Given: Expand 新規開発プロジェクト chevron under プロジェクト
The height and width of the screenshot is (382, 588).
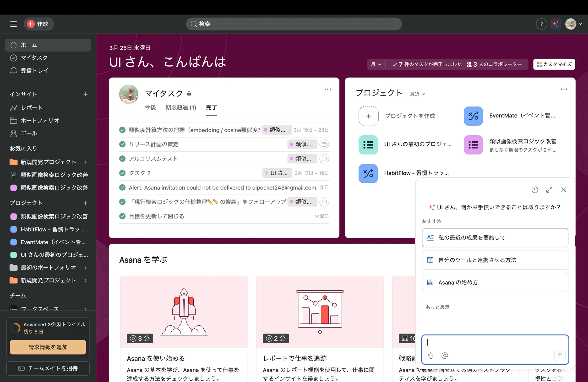Looking at the screenshot, I should tap(86, 280).
